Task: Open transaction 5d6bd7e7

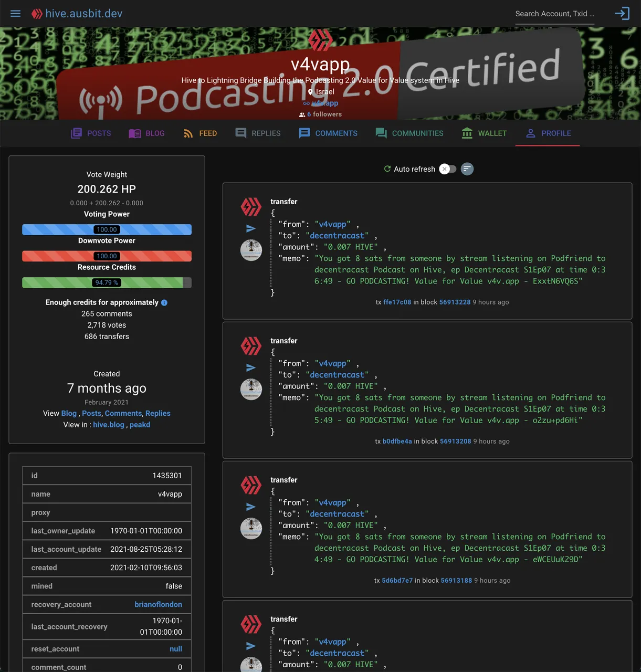Action: [397, 581]
